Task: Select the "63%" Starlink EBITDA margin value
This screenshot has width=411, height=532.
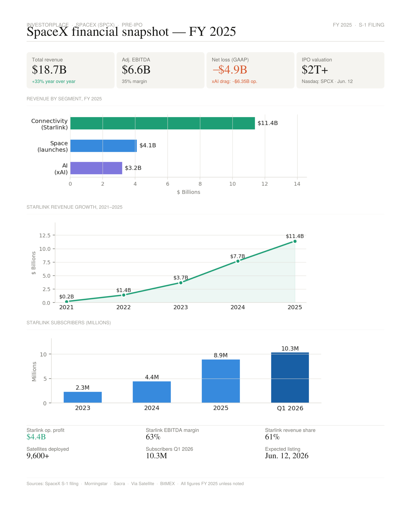Action: tap(153, 437)
